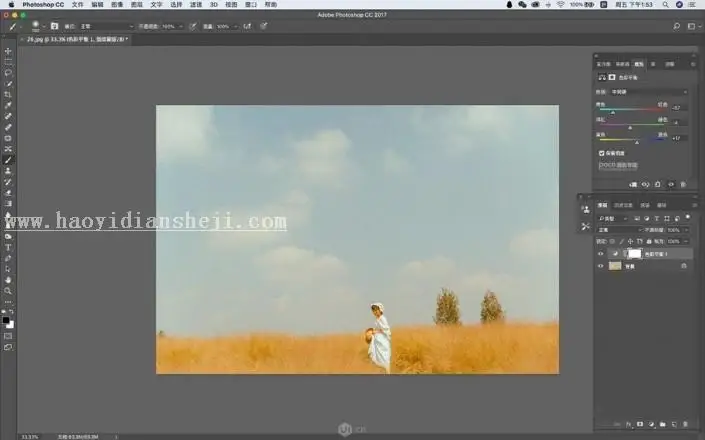Select the Brush tool in toolbar
Image resolution: width=705 pixels, height=440 pixels.
point(8,160)
